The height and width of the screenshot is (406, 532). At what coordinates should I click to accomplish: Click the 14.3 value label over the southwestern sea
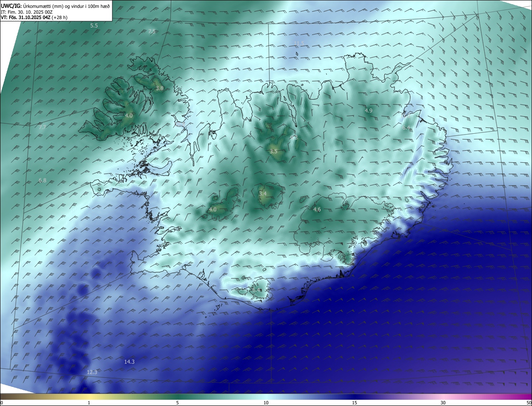coord(129,362)
